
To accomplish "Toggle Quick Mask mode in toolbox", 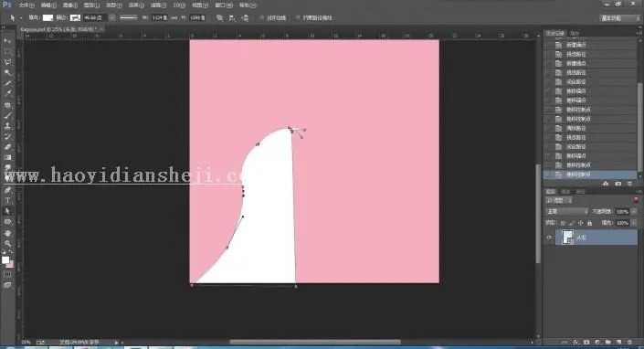I will point(7,274).
